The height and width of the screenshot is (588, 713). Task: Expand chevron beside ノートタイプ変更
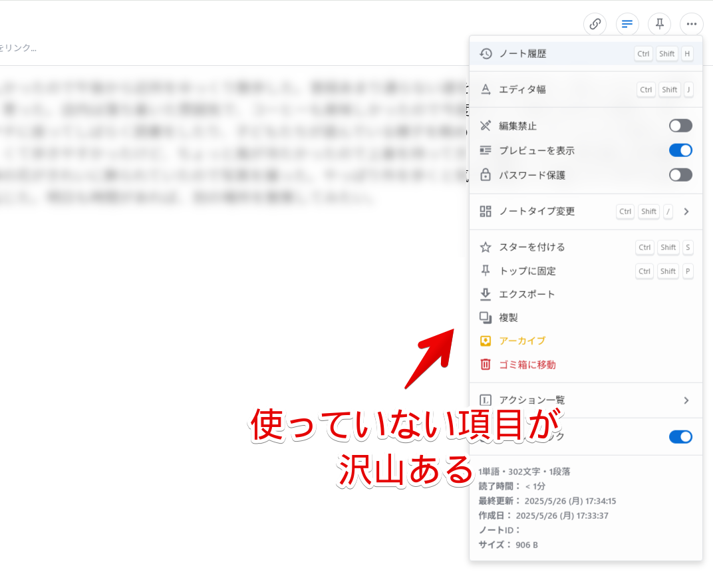686,212
